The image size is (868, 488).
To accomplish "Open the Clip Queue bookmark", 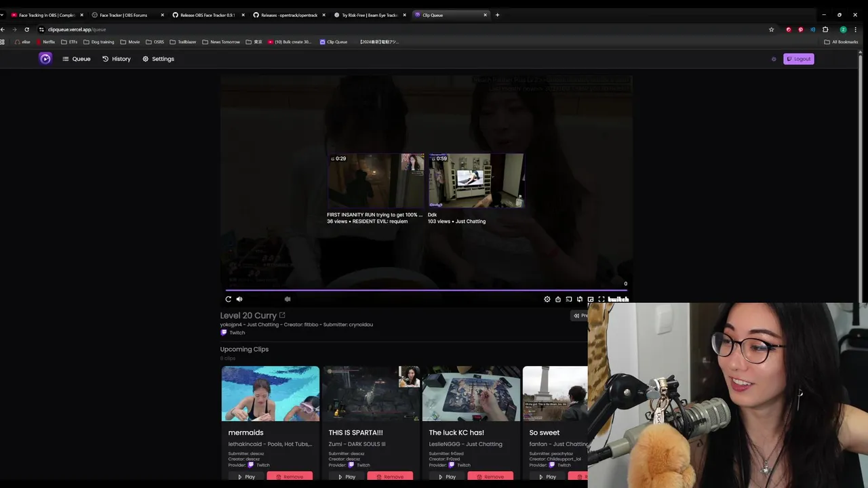I will [334, 42].
